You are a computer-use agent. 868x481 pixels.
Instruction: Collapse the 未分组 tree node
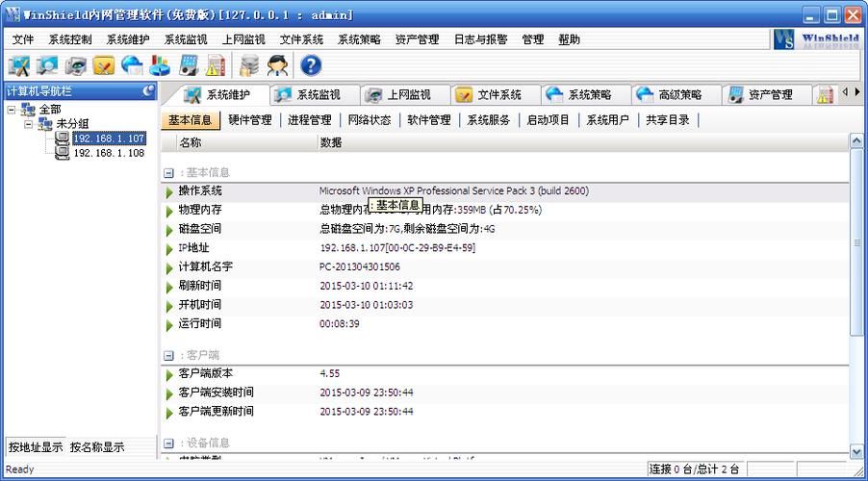(28, 124)
